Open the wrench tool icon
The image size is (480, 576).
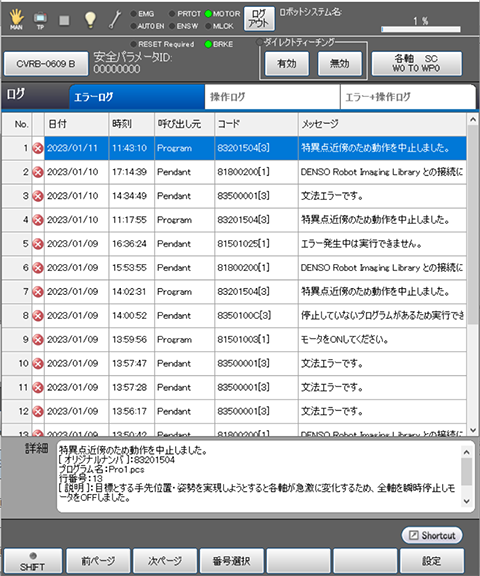tap(115, 19)
